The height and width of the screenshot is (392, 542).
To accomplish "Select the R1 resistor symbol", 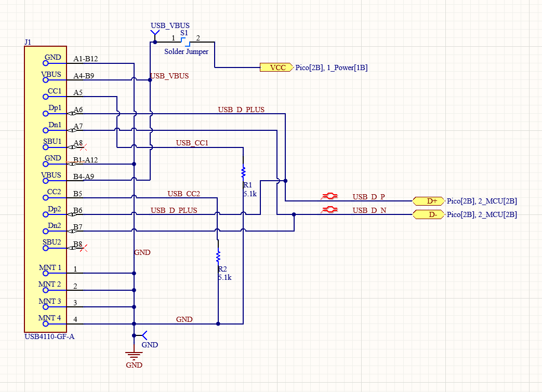I will pyautogui.click(x=243, y=172).
